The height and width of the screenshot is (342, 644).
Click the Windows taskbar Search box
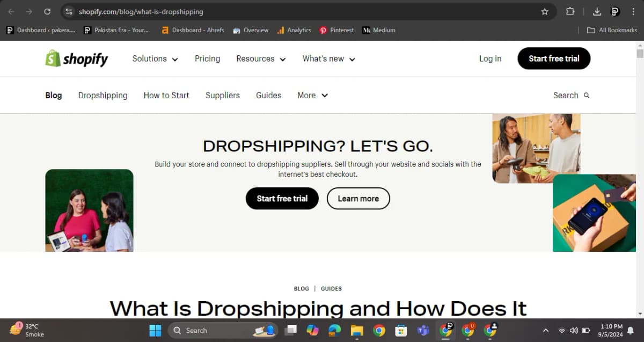pos(223,330)
